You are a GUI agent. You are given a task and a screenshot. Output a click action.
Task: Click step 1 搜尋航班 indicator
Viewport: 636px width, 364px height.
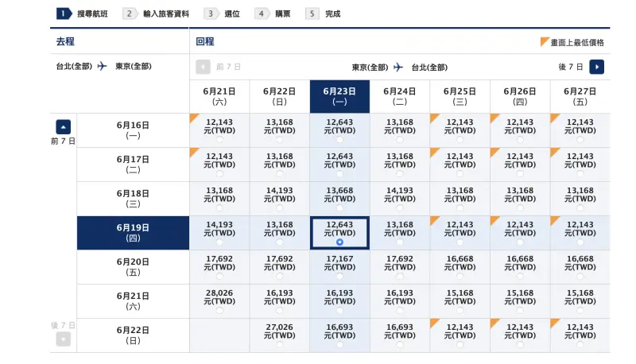pyautogui.click(x=83, y=14)
